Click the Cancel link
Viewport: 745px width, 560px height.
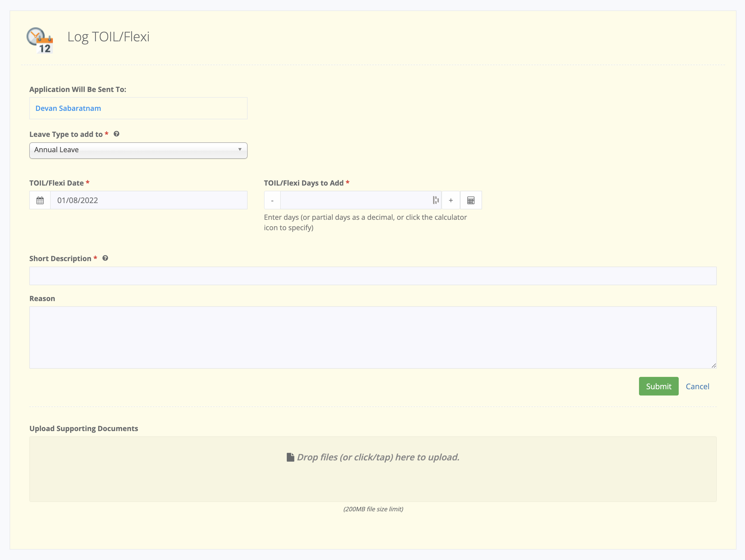point(697,386)
